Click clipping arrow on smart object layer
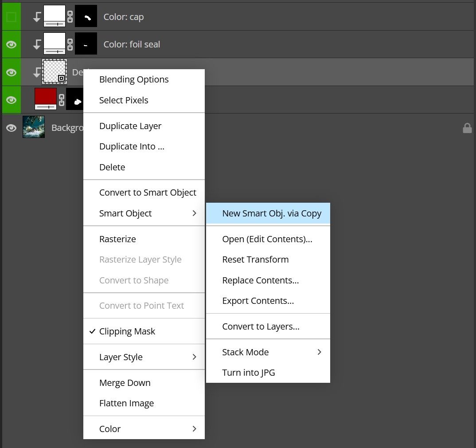476x448 pixels. (x=37, y=72)
